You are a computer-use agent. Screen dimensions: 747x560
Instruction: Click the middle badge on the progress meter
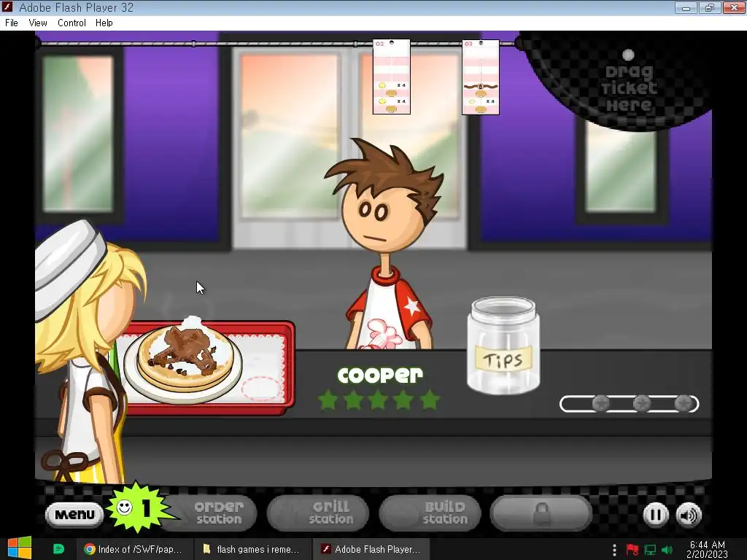point(642,404)
